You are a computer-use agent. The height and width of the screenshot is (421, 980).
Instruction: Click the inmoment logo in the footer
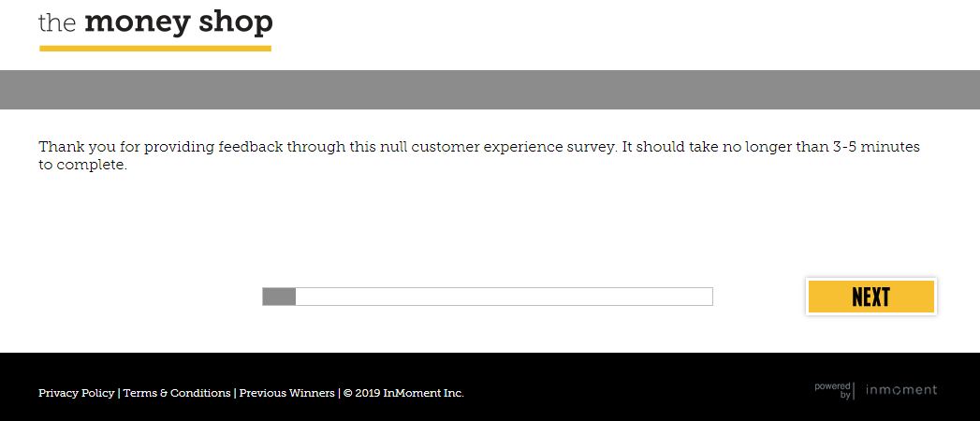click(x=900, y=390)
